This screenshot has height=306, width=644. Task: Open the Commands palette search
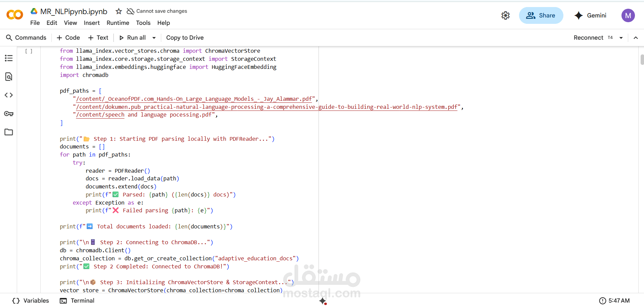pyautogui.click(x=26, y=38)
